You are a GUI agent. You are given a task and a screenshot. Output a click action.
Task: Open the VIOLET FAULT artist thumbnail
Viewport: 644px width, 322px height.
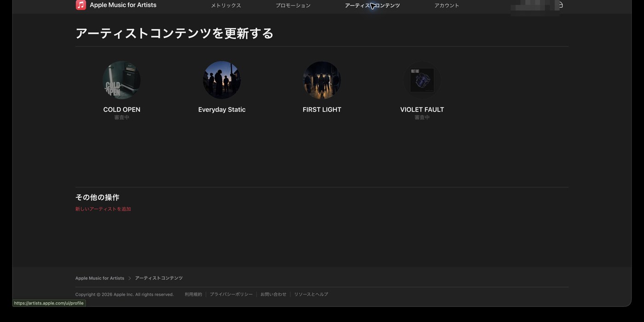(422, 80)
